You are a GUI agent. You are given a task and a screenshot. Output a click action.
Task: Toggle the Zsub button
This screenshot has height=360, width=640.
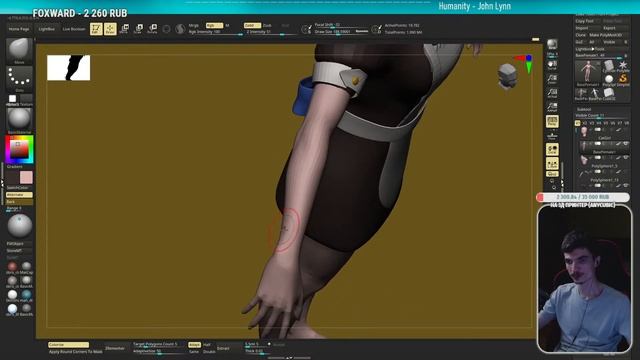267,25
